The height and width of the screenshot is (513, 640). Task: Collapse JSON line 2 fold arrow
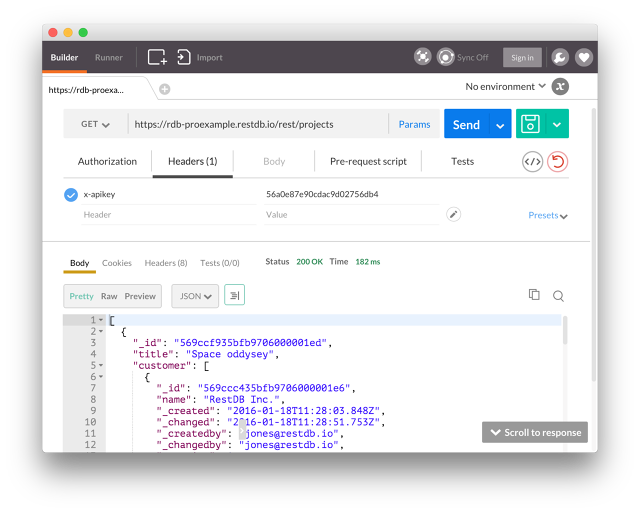101,331
